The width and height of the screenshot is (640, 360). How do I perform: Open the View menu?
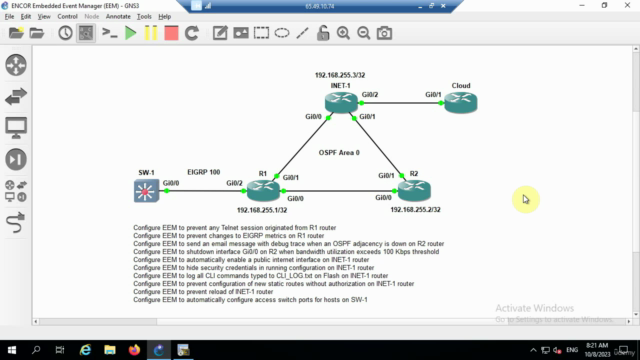click(x=44, y=16)
